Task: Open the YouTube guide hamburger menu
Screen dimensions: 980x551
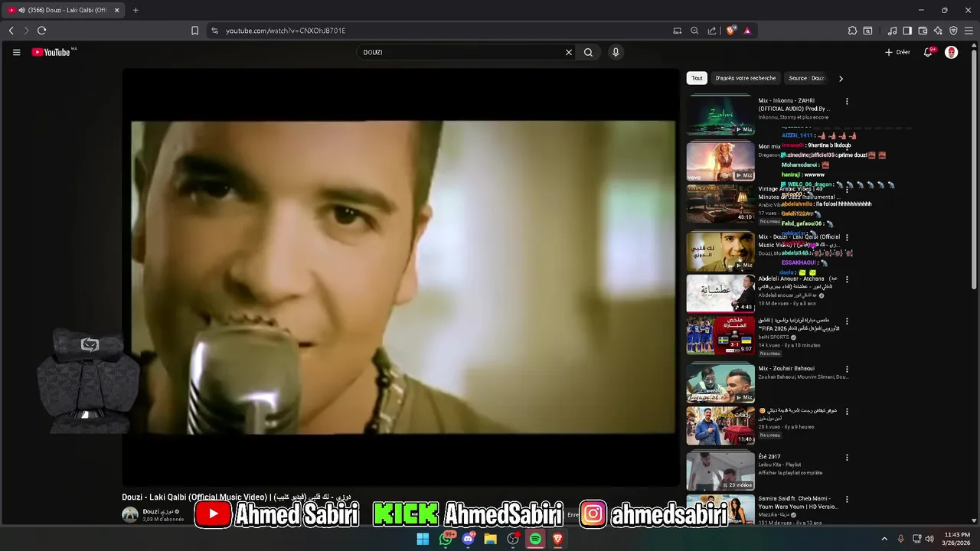Action: click(16, 52)
